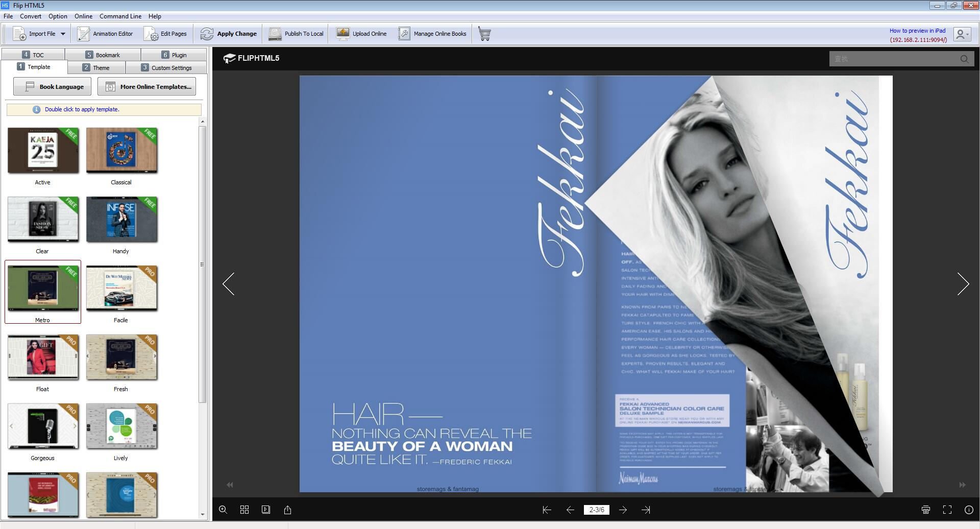Select the Handy template thumbnail
The height and width of the screenshot is (529, 980).
click(x=121, y=220)
